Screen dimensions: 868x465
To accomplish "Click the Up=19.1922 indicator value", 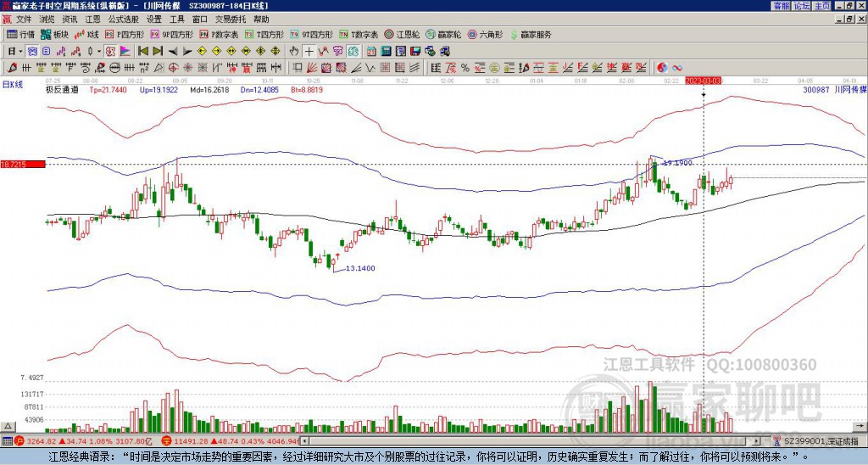I will tap(159, 89).
